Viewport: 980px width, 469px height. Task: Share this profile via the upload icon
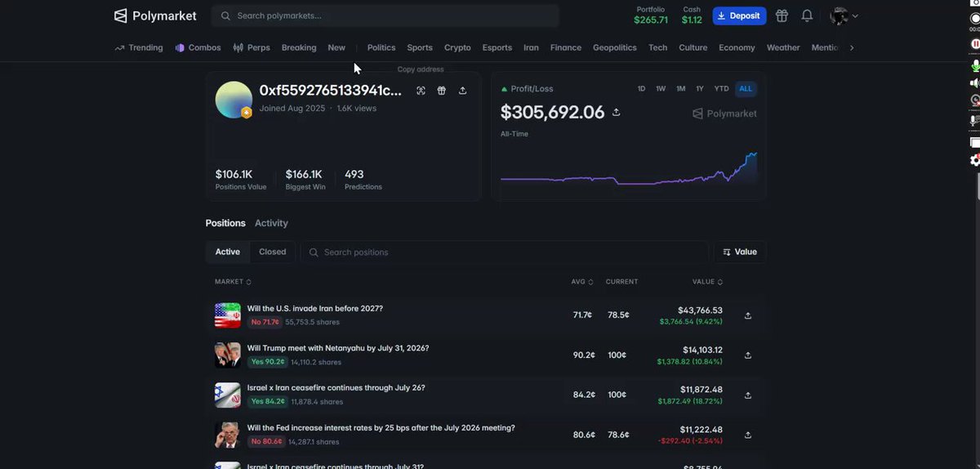click(x=462, y=91)
